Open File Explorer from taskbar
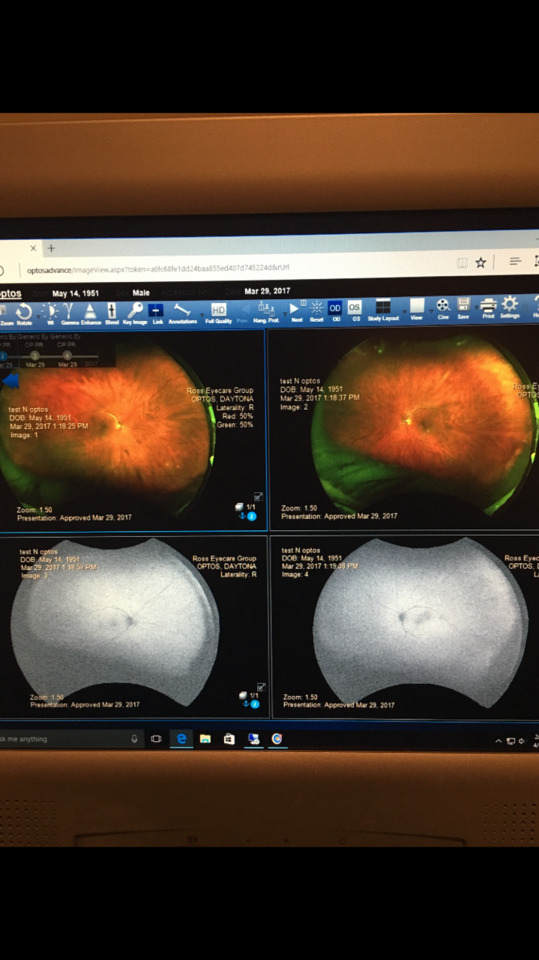 click(x=205, y=739)
